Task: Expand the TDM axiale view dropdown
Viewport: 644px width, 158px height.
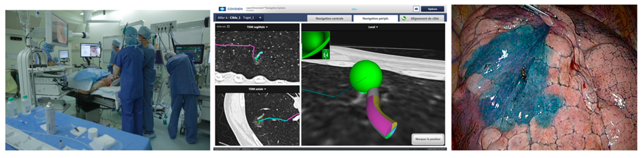Action: coord(257,89)
